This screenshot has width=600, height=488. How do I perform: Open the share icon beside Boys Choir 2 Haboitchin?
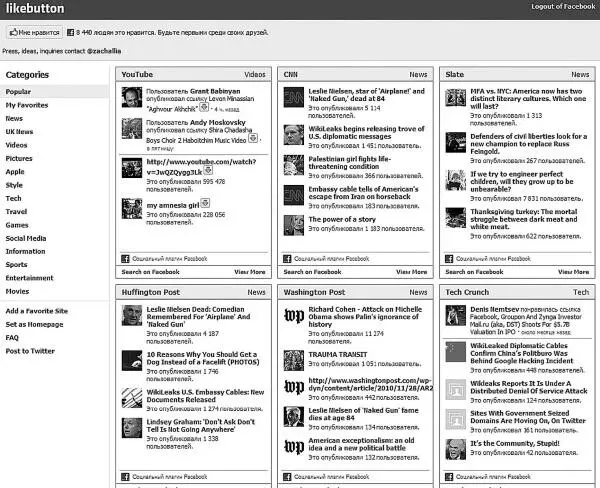click(x=253, y=138)
